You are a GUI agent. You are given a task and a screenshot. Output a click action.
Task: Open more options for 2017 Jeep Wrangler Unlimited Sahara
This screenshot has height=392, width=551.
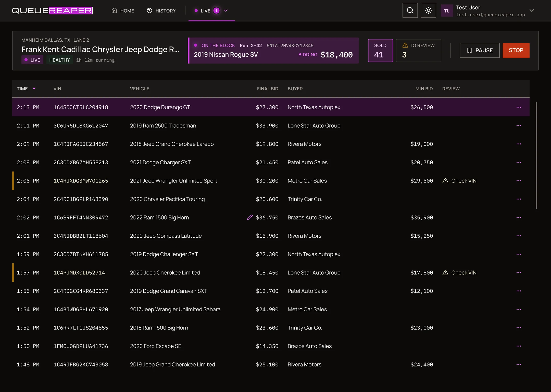tap(519, 309)
